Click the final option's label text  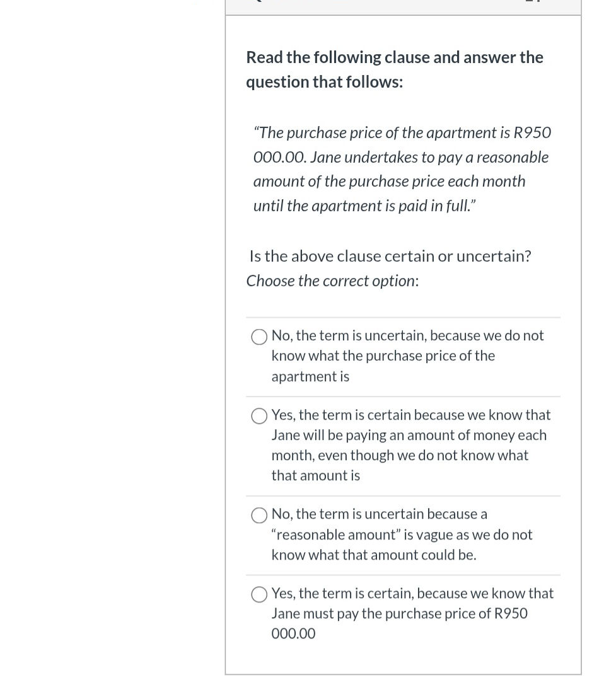coord(412,613)
